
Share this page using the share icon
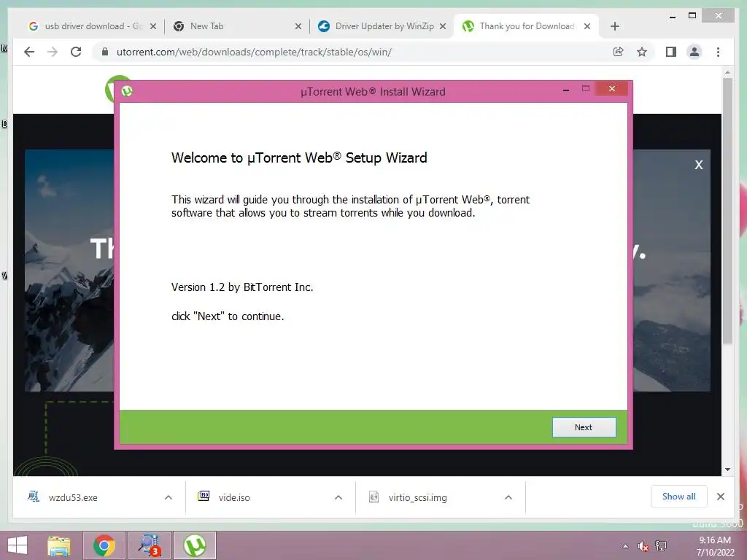[x=619, y=52]
